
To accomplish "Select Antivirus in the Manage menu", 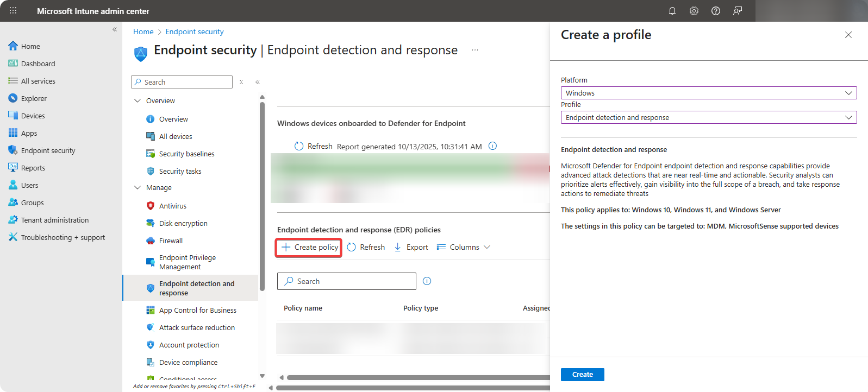I will (172, 206).
